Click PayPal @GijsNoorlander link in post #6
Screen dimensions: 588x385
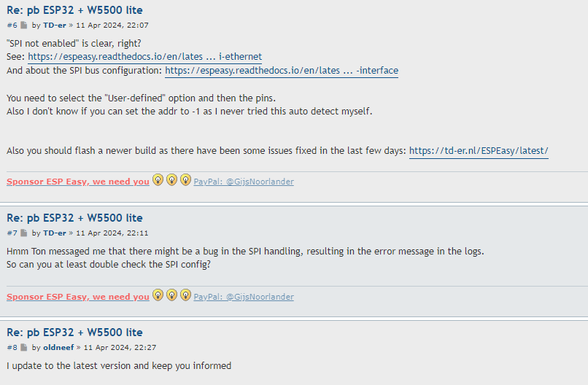[x=244, y=182]
